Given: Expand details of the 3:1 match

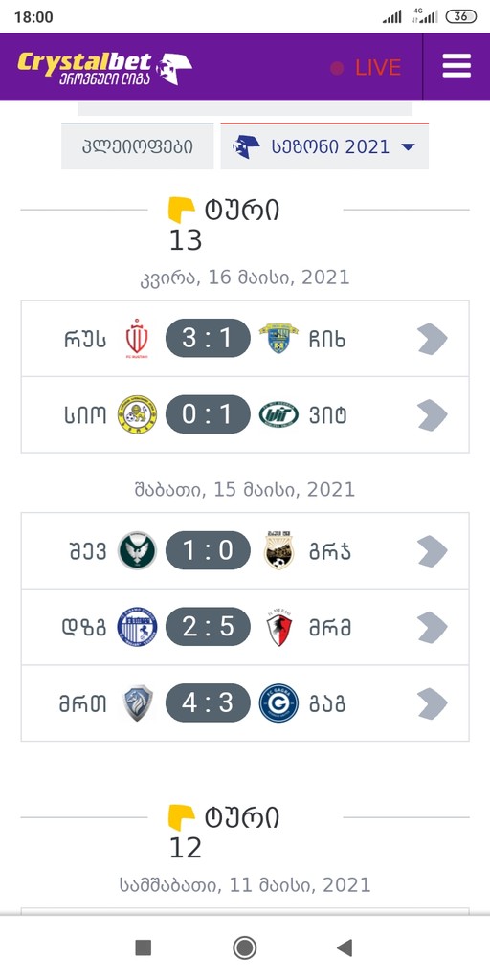Looking at the screenshot, I should pos(433,339).
